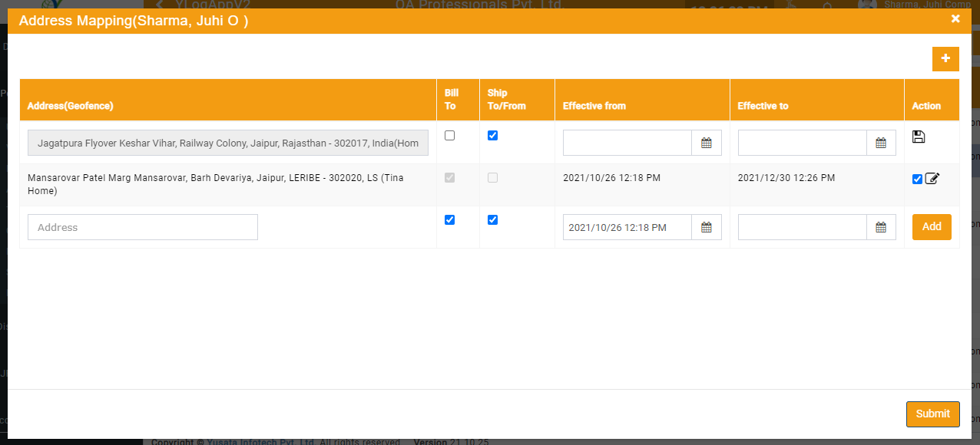Click the plus icon to add a row
Viewport: 980px width, 445px height.
click(945, 59)
